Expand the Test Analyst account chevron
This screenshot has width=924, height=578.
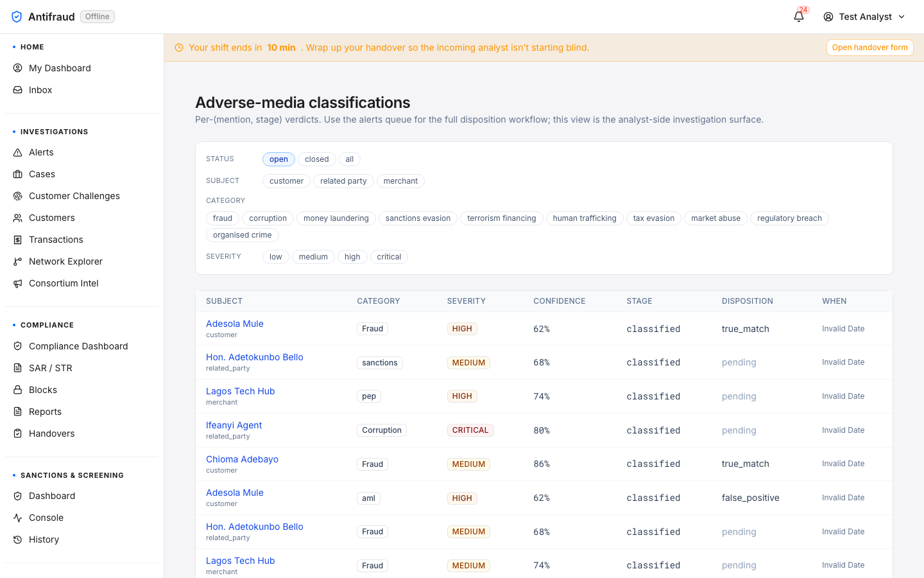point(902,17)
